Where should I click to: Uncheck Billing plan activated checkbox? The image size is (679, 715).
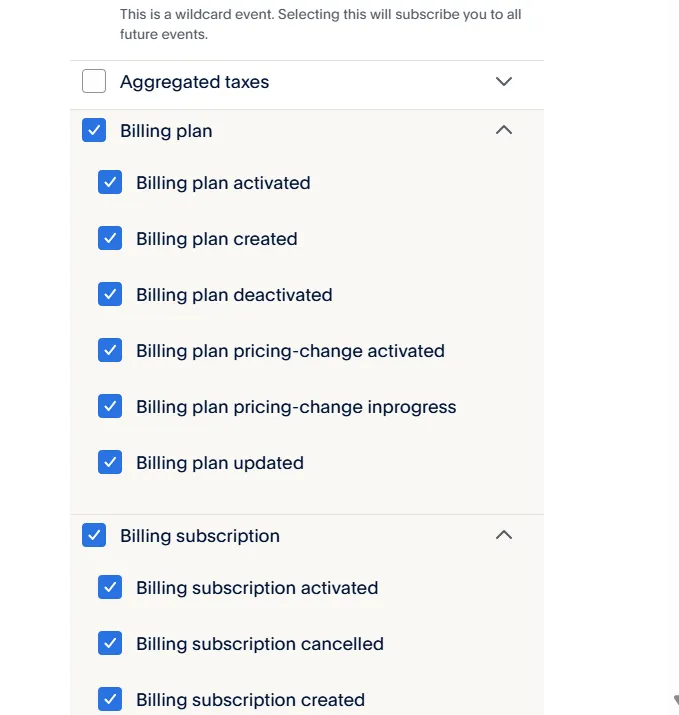coord(110,183)
